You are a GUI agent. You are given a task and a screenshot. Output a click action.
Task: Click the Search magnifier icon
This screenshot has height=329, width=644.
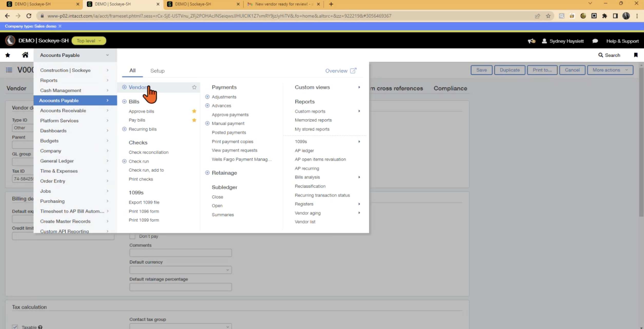[601, 55]
